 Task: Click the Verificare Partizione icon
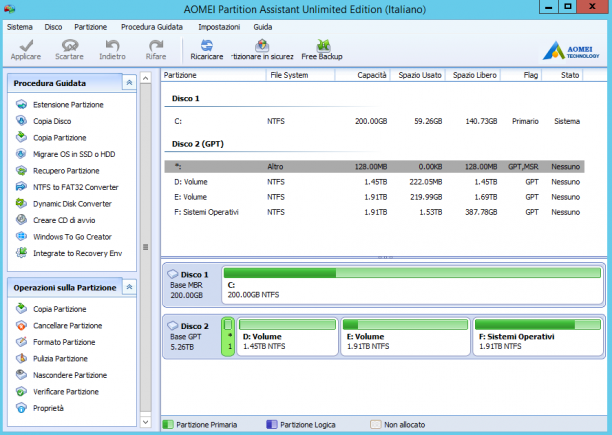[x=21, y=391]
